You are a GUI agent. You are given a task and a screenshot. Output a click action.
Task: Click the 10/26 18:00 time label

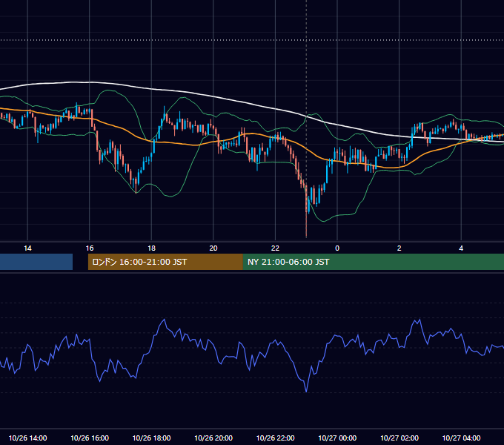point(151,438)
